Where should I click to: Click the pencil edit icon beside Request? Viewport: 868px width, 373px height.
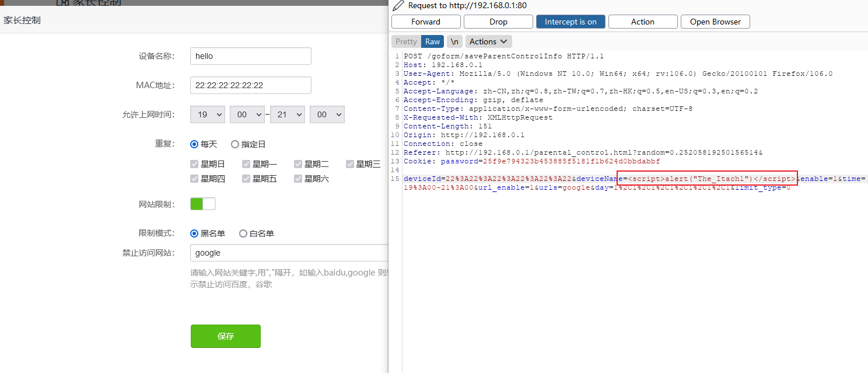(x=398, y=6)
